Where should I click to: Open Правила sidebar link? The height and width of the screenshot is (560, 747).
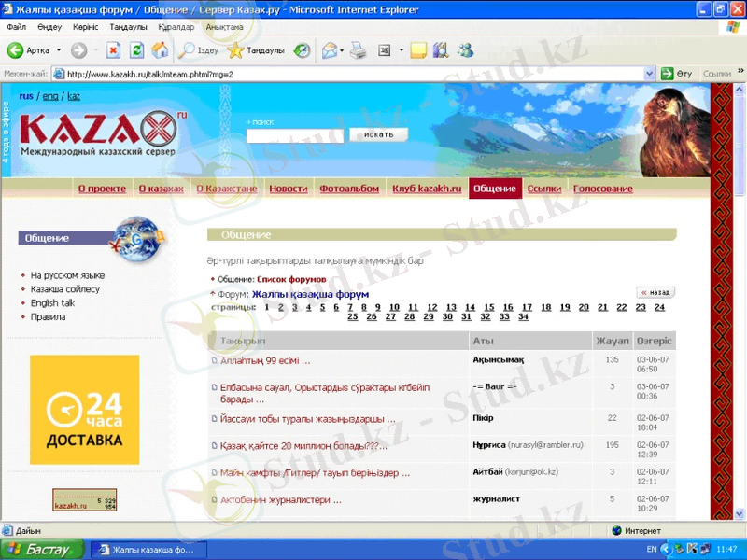49,316
